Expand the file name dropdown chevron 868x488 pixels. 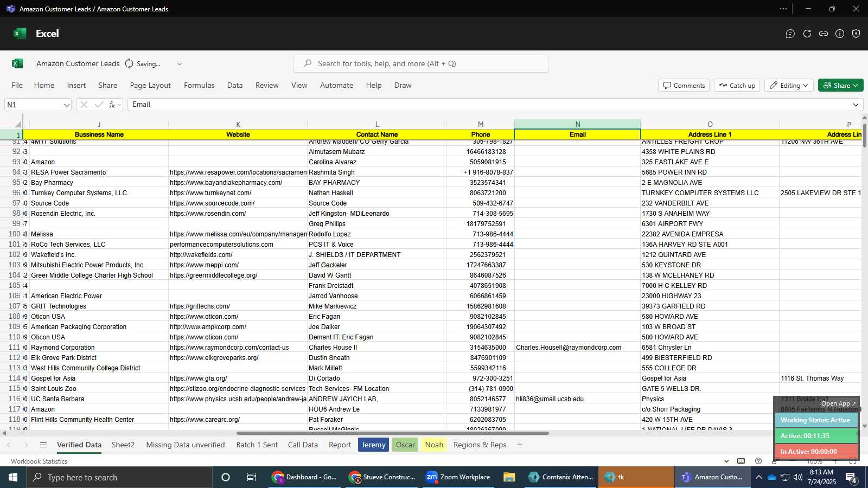pyautogui.click(x=180, y=63)
